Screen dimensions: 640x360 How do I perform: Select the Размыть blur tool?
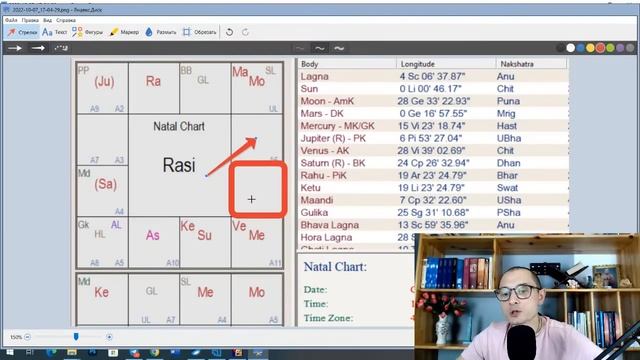pos(160,32)
